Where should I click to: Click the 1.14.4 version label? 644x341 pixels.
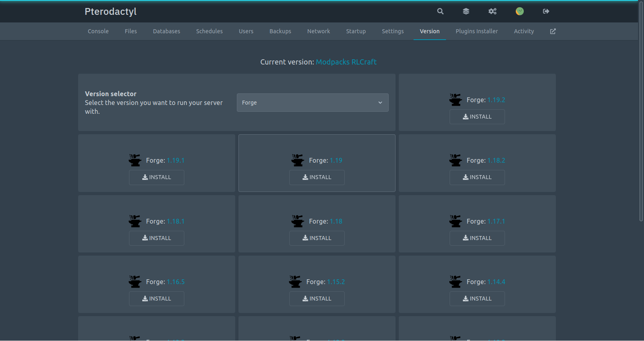[x=496, y=282]
